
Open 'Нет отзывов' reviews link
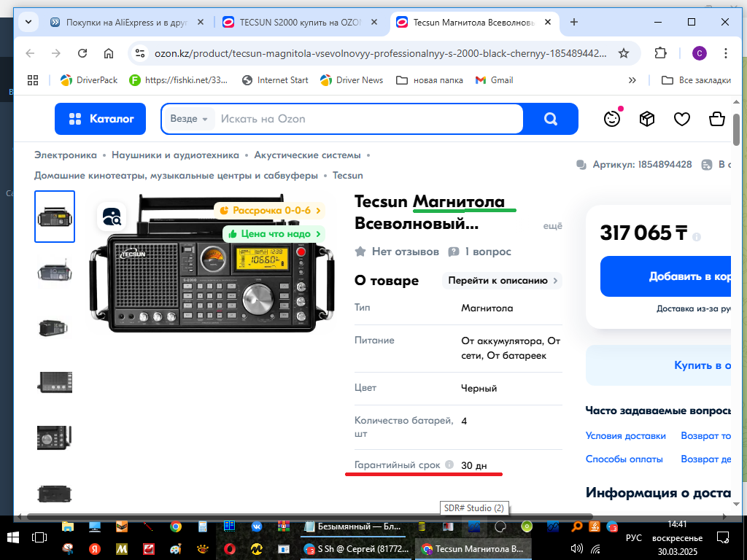click(398, 252)
